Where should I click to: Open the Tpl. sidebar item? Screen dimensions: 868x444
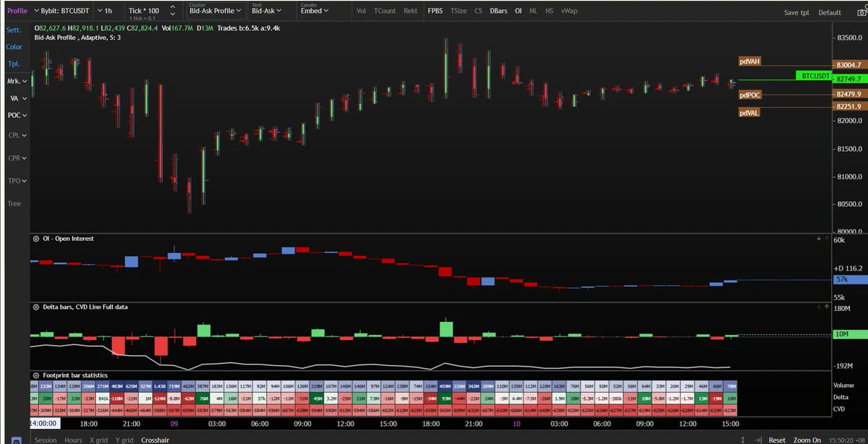coord(13,64)
